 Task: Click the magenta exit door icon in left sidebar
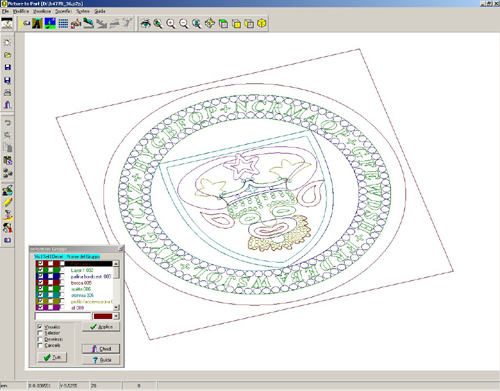click(7, 105)
